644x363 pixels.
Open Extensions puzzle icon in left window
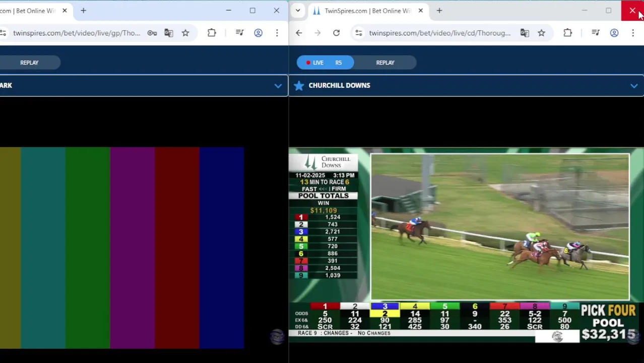(x=212, y=33)
